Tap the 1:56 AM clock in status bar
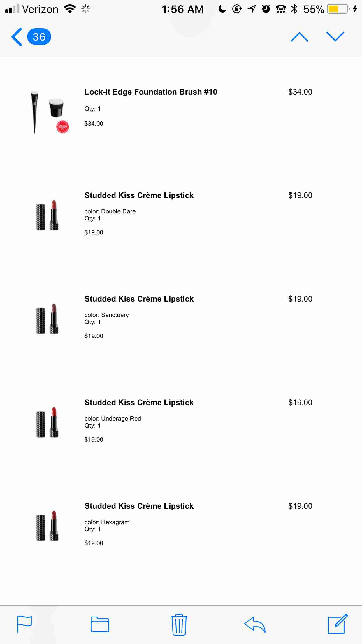362x644 pixels. (x=183, y=9)
